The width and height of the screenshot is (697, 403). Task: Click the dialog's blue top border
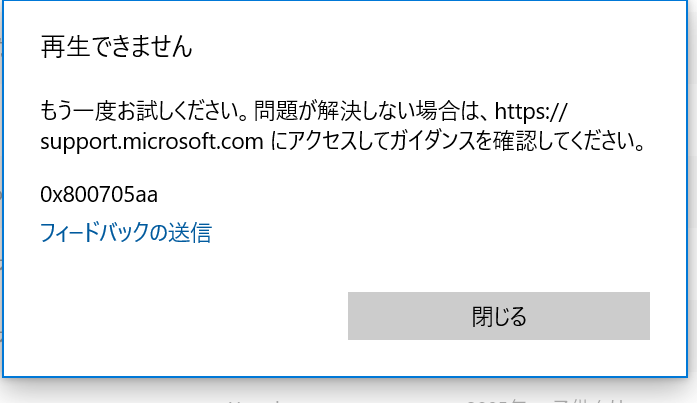pyautogui.click(x=345, y=1)
